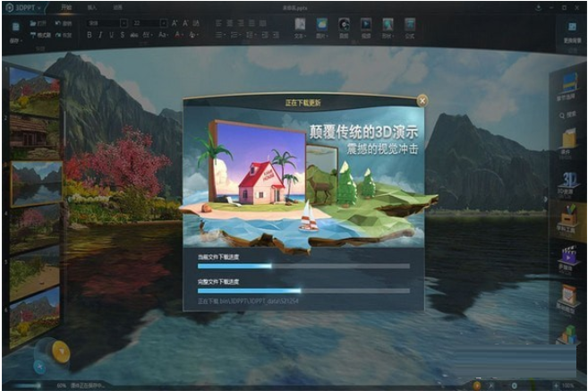Redo the last action
This screenshot has height=391, width=588.
[64, 35]
